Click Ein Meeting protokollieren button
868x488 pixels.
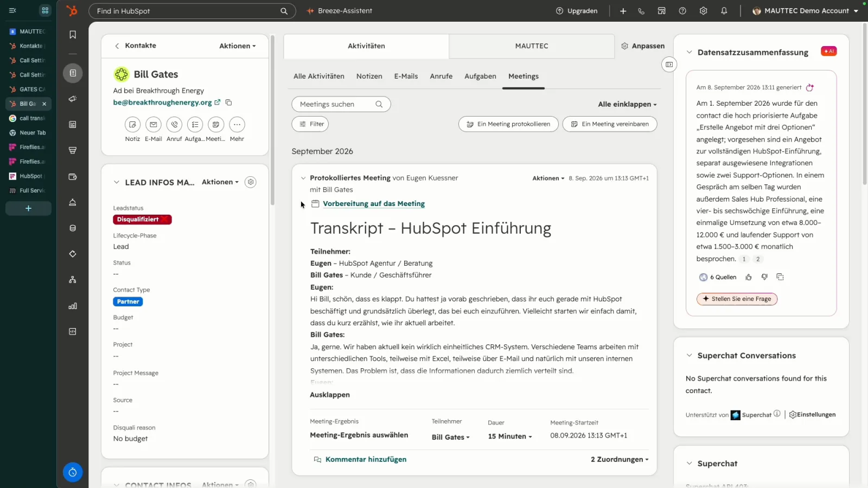[x=508, y=124]
